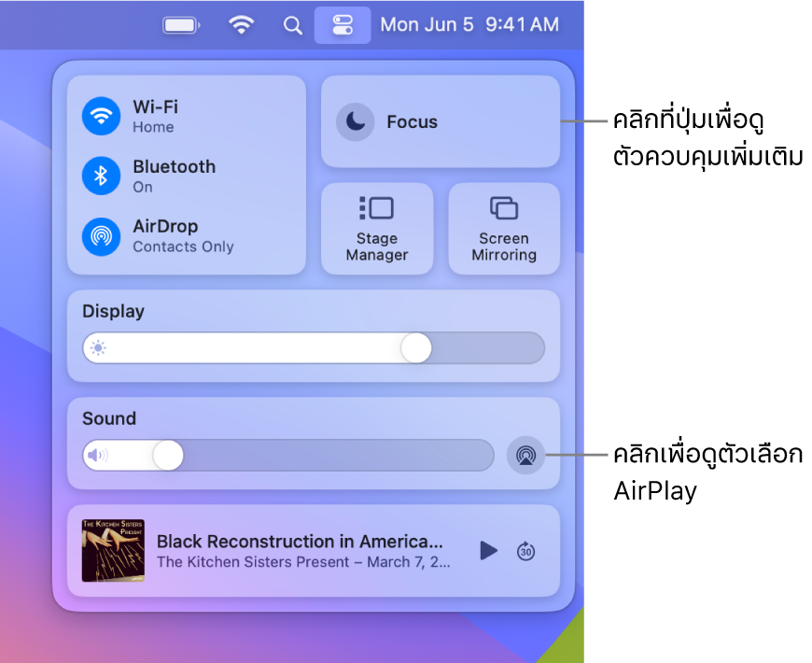Click the Sound heading for output options
This screenshot has width=812, height=663.
pos(109,418)
